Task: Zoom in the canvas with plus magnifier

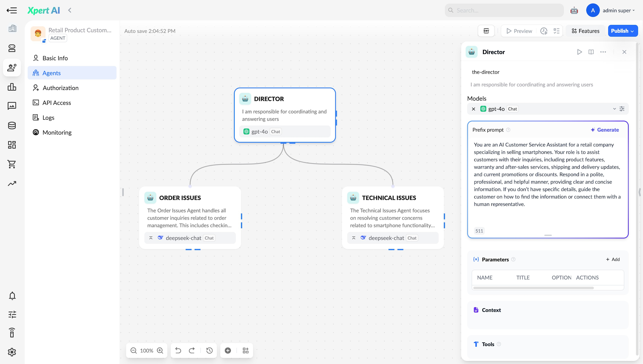Action: [160, 351]
